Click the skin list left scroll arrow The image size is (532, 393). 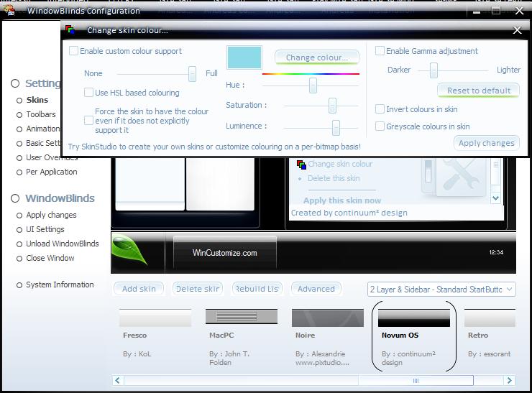(118, 380)
